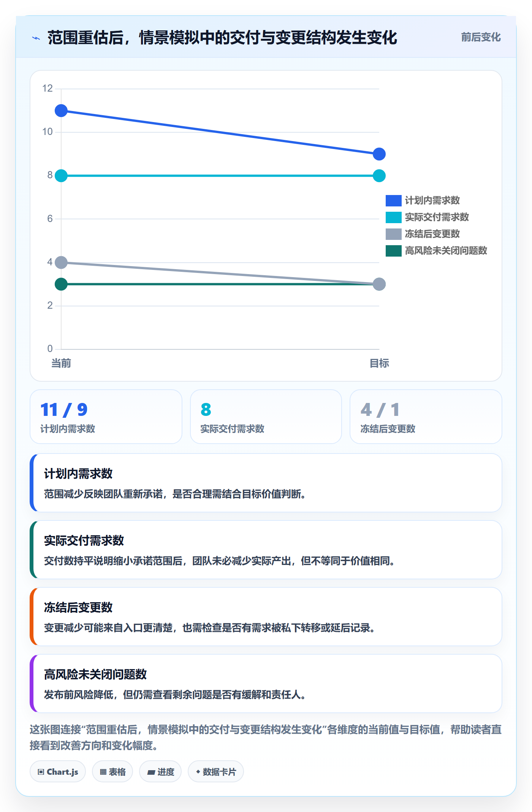
Task: Click the stat card value 11 / 9
Action: [x=64, y=410]
